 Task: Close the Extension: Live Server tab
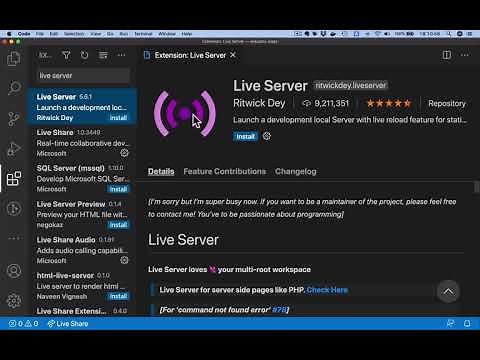pyautogui.click(x=233, y=55)
